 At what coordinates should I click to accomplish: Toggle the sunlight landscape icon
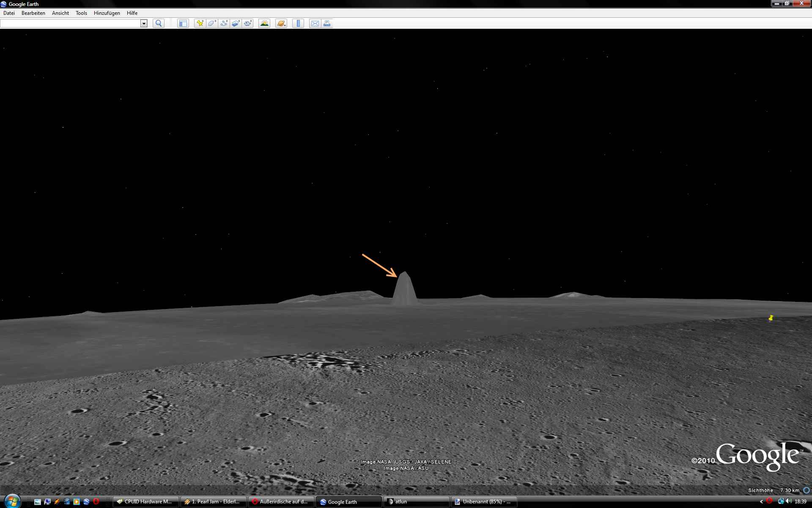tap(264, 24)
